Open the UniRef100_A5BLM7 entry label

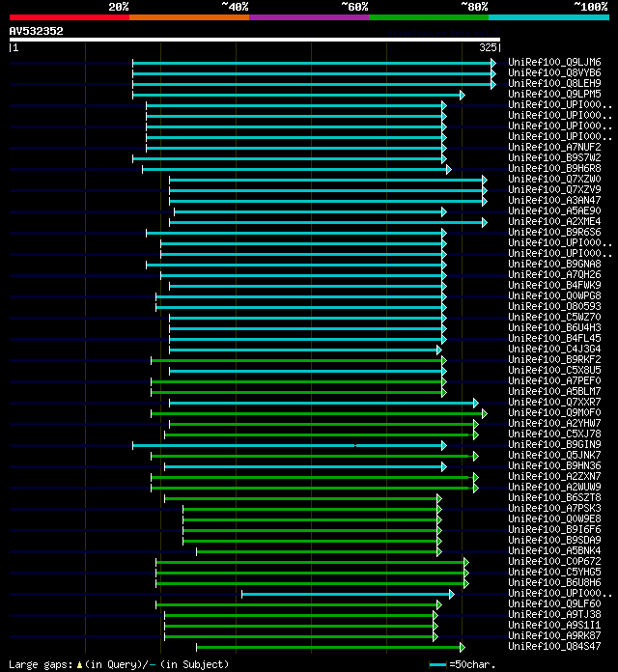[554, 391]
